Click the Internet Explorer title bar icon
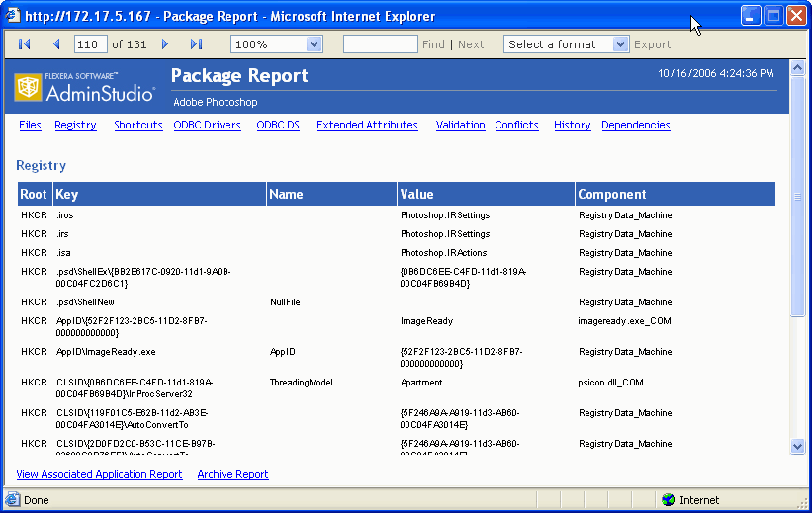The width and height of the screenshot is (812, 513). pos(13,16)
